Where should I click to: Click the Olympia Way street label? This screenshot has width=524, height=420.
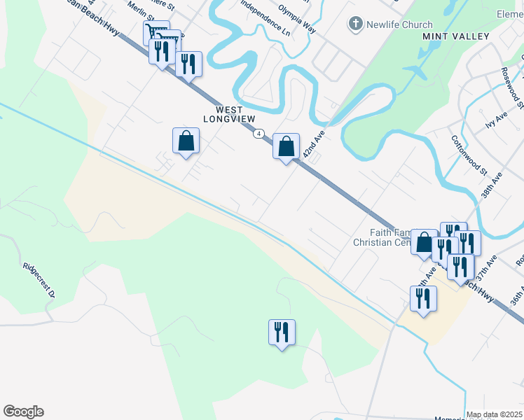[x=296, y=19]
